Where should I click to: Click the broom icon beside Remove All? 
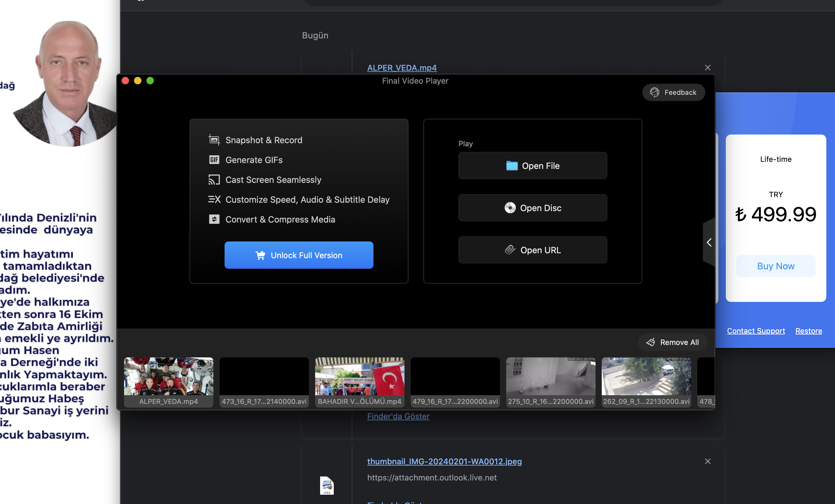(x=650, y=342)
